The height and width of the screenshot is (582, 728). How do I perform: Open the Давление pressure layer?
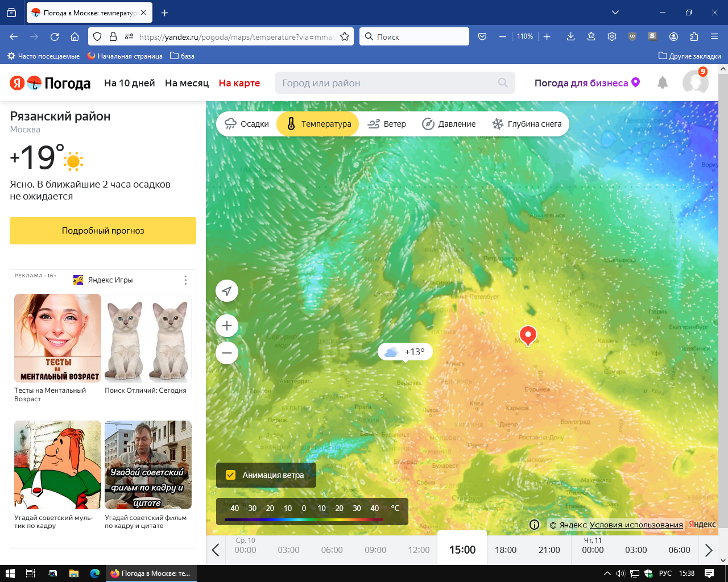[449, 123]
